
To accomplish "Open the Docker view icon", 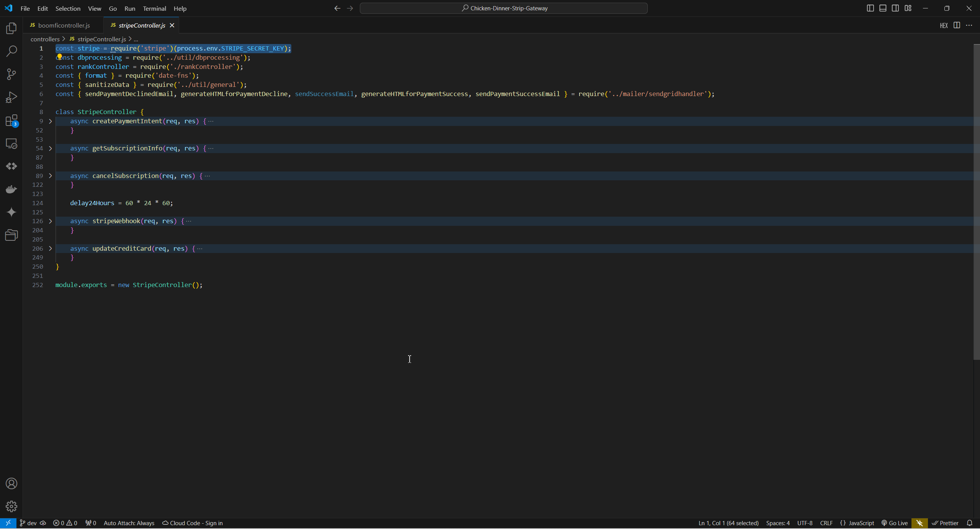I will coord(11,189).
